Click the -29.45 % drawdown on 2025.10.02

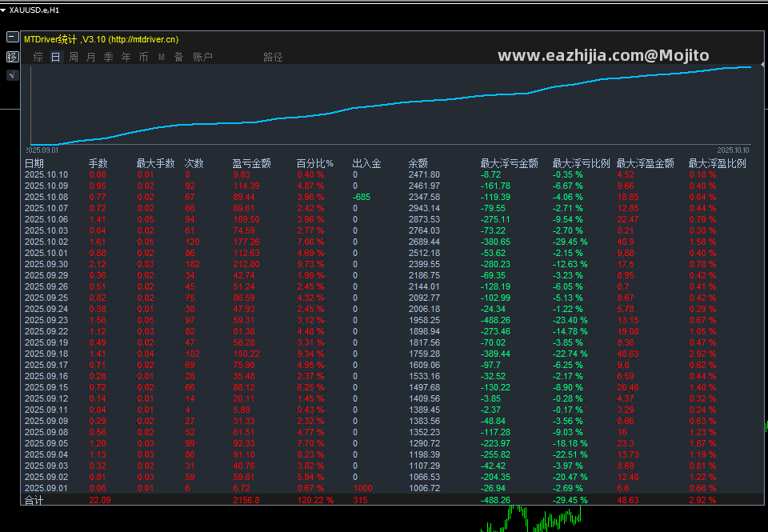click(570, 242)
